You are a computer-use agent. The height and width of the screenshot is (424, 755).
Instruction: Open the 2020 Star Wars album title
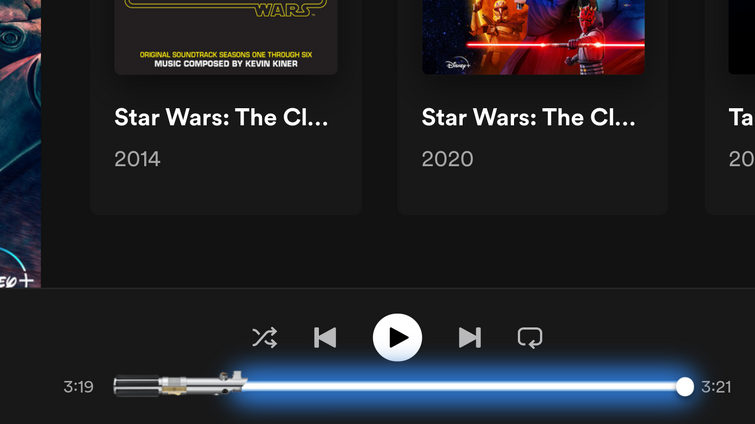point(528,117)
